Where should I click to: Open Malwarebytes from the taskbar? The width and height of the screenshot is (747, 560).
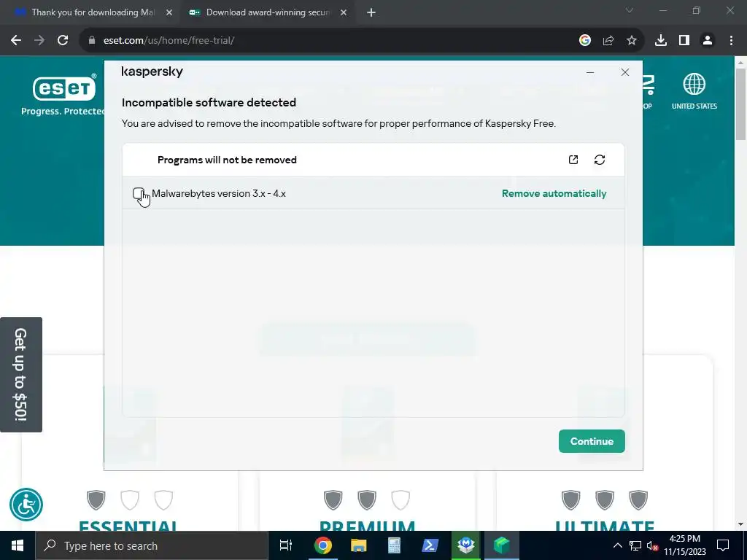click(x=465, y=545)
